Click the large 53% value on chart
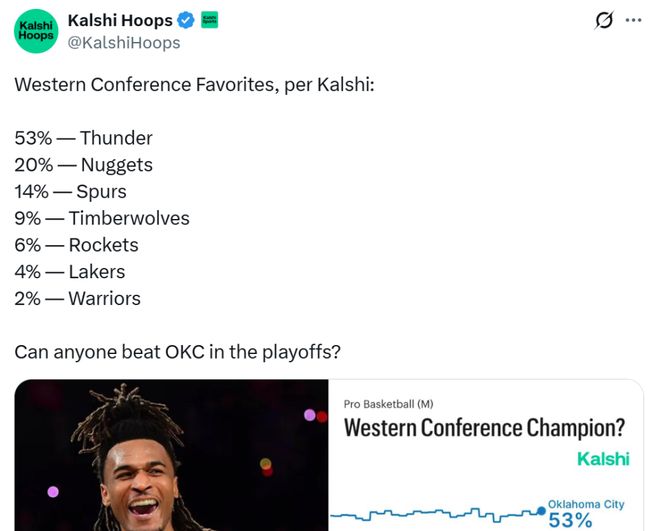 pos(570,520)
